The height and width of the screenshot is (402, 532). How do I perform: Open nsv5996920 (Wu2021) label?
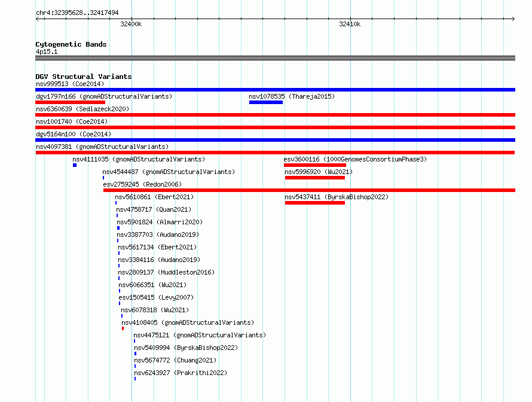click(x=319, y=172)
